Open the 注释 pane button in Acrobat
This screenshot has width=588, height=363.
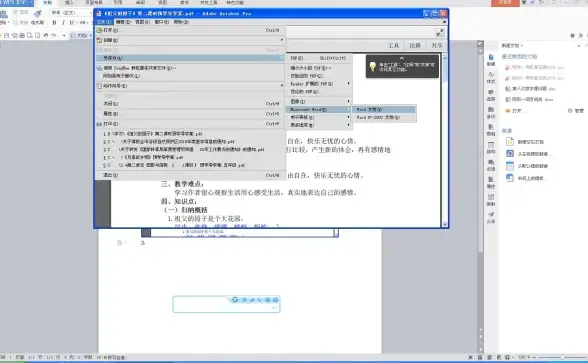[415, 45]
